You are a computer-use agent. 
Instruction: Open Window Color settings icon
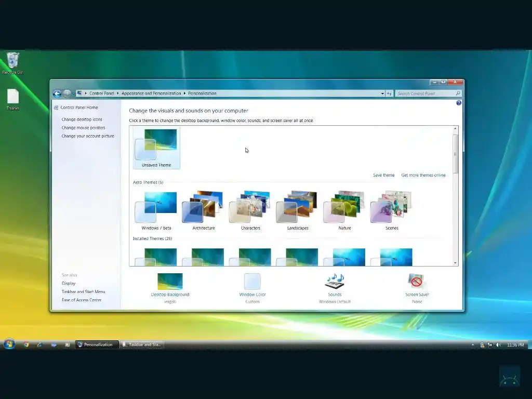coord(252,281)
